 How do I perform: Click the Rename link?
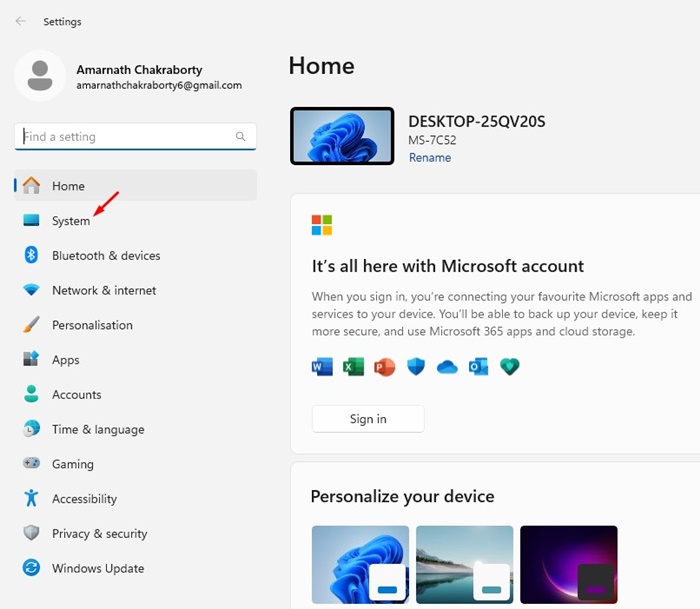[430, 157]
